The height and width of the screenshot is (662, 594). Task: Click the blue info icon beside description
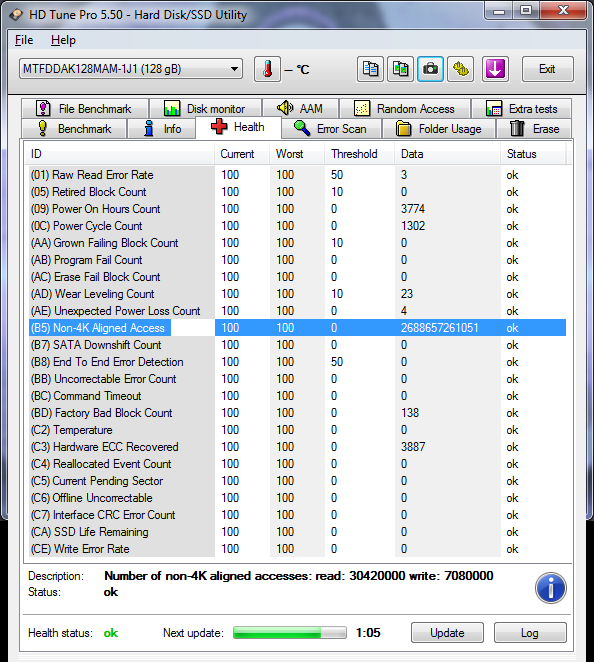click(x=551, y=588)
